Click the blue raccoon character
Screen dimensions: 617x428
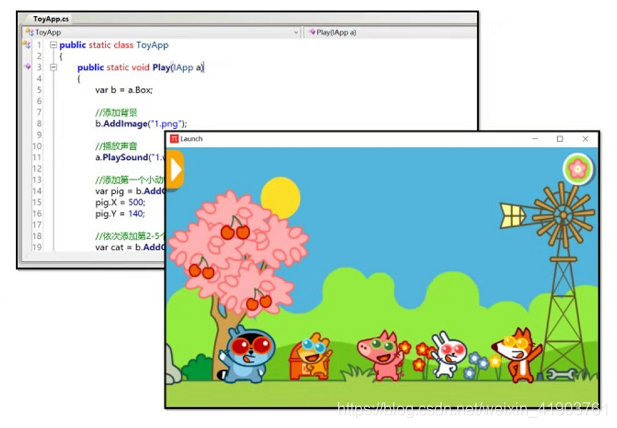[x=246, y=355]
